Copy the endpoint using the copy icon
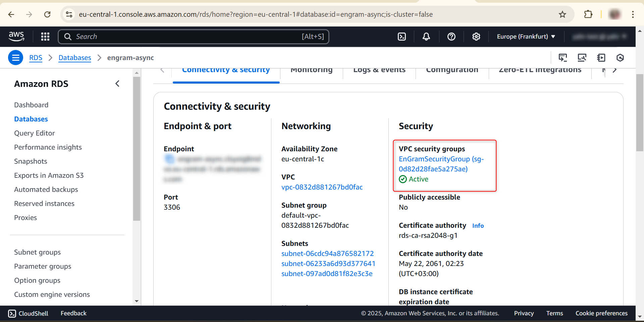 pyautogui.click(x=169, y=159)
